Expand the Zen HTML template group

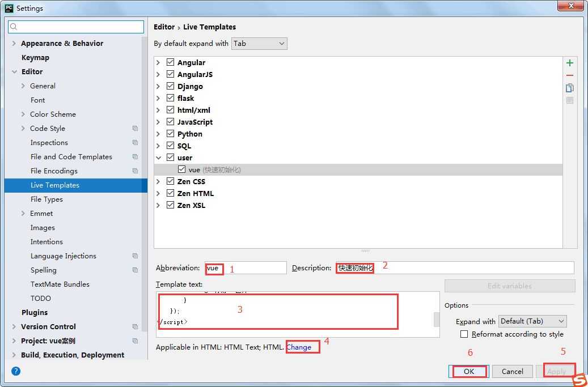[158, 193]
